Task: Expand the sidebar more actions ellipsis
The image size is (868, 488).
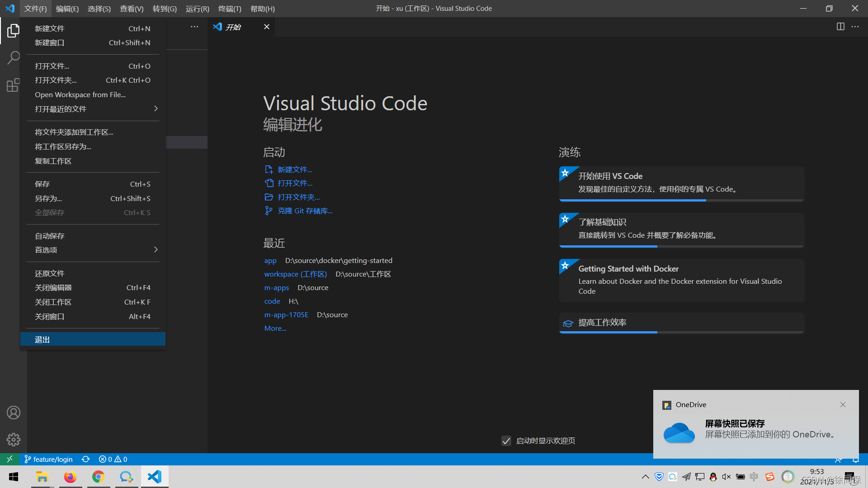Action: coord(194,27)
